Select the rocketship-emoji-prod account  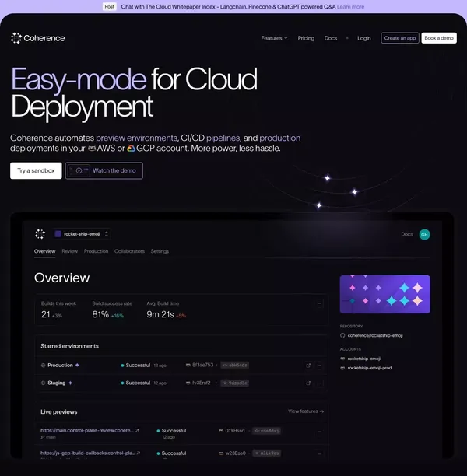370,368
